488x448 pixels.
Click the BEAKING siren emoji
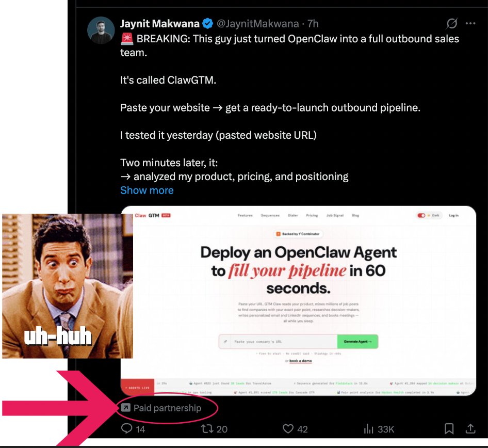tap(127, 39)
